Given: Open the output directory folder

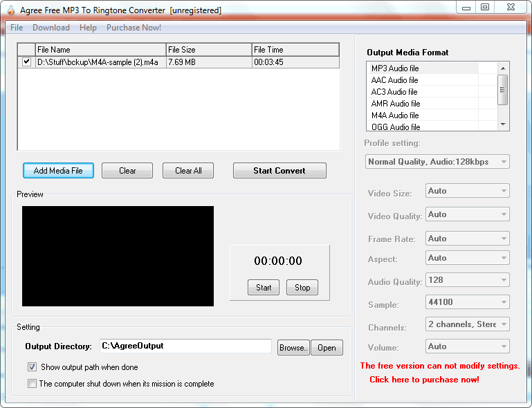Looking at the screenshot, I should click(327, 348).
